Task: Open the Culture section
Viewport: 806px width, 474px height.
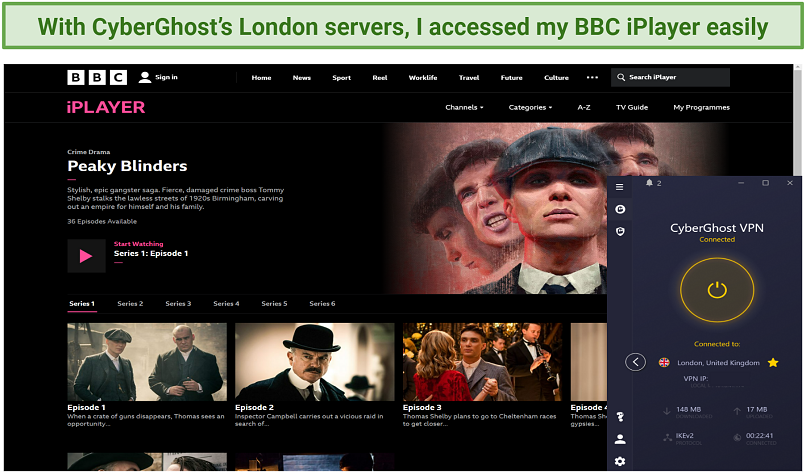Action: point(556,78)
